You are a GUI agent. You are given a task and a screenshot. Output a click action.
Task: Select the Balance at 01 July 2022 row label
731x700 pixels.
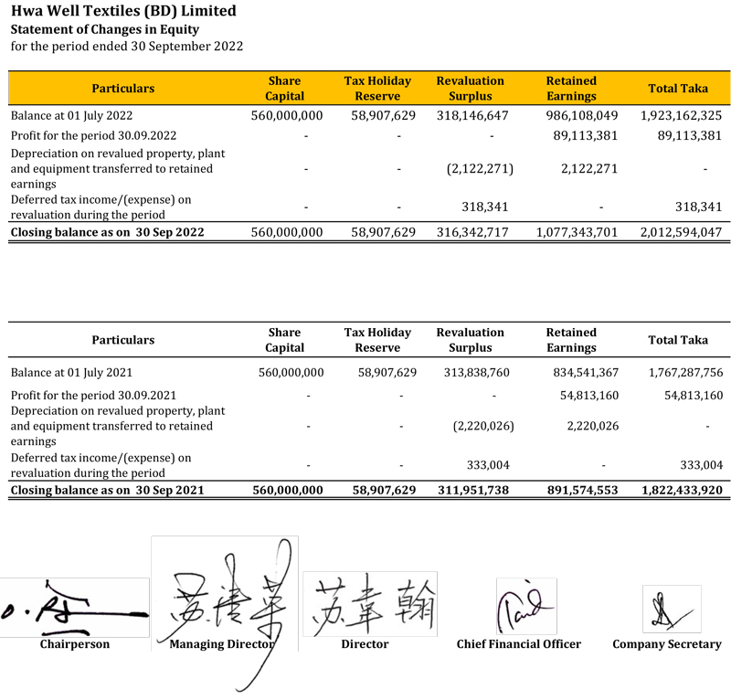tap(73, 116)
